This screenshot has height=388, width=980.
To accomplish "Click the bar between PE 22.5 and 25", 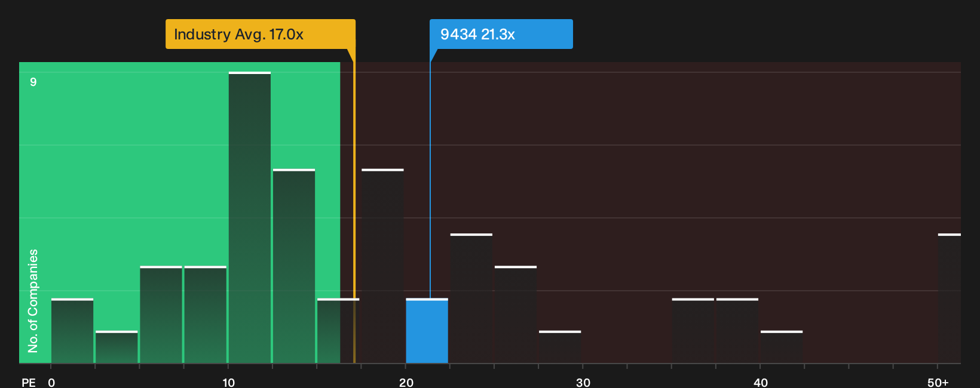I will 471,298.
